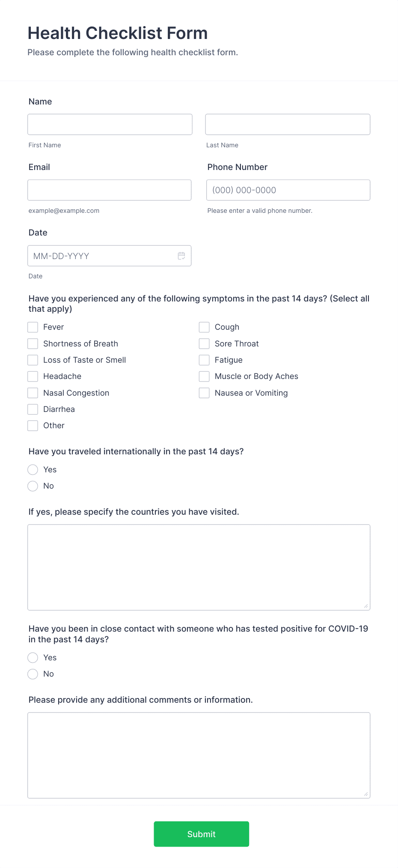Click the Submit button

pyautogui.click(x=201, y=834)
